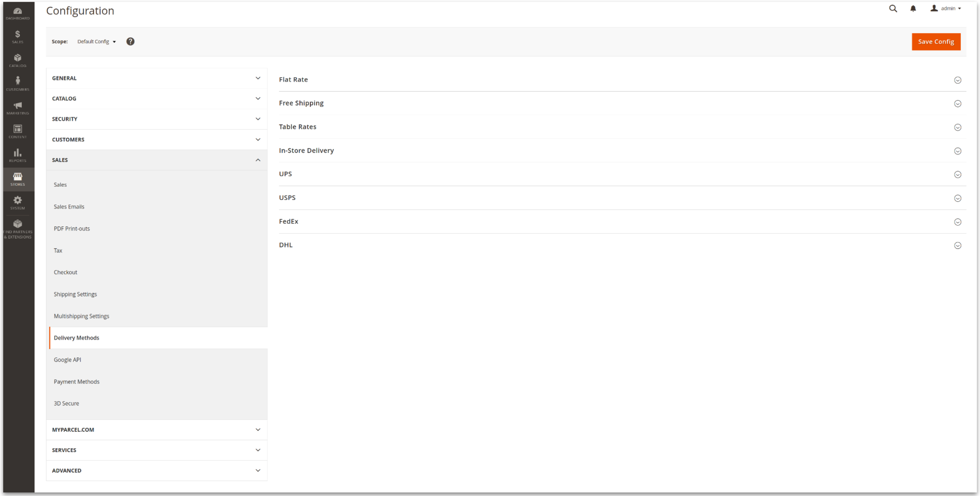Open the admin search magnifier
This screenshot has height=496, width=980.
point(893,9)
